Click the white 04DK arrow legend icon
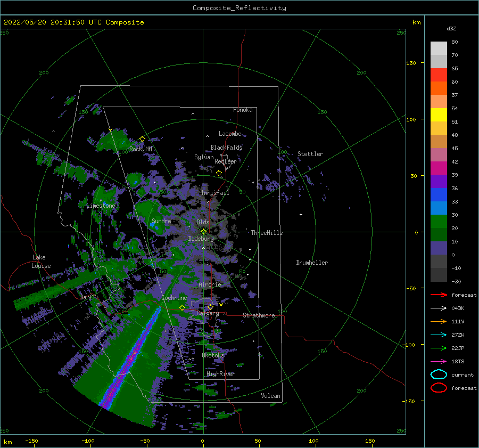Image resolution: width=479 pixels, height=448 pixels. pyautogui.click(x=439, y=308)
